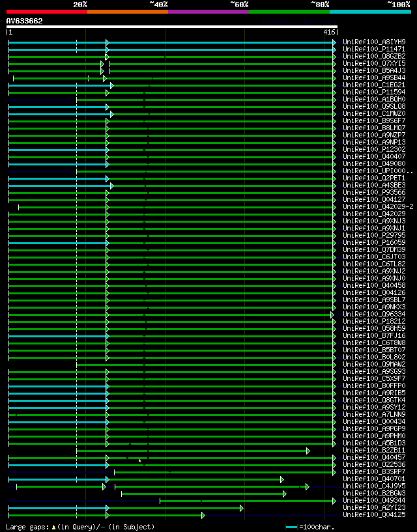Viewport: 417px width, 532px height.
Task: Open hit UniRef100_A1BQH0
Action: pyautogui.click(x=374, y=99)
